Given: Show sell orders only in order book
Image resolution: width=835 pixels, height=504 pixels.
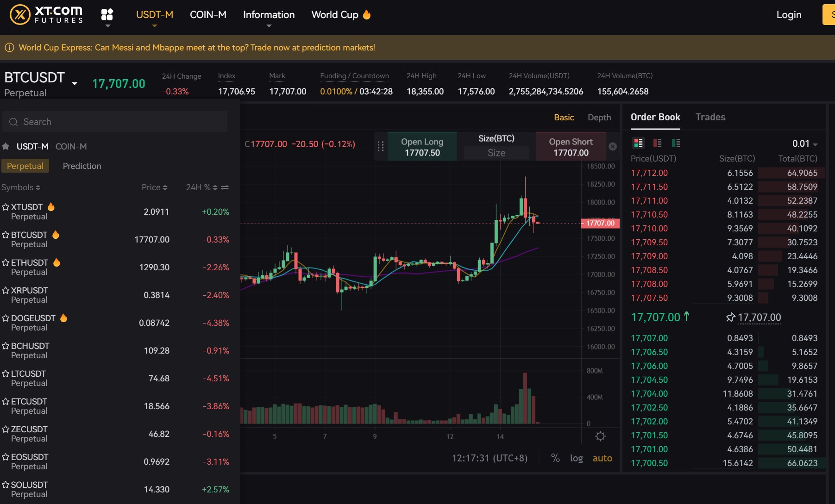Looking at the screenshot, I should (657, 143).
